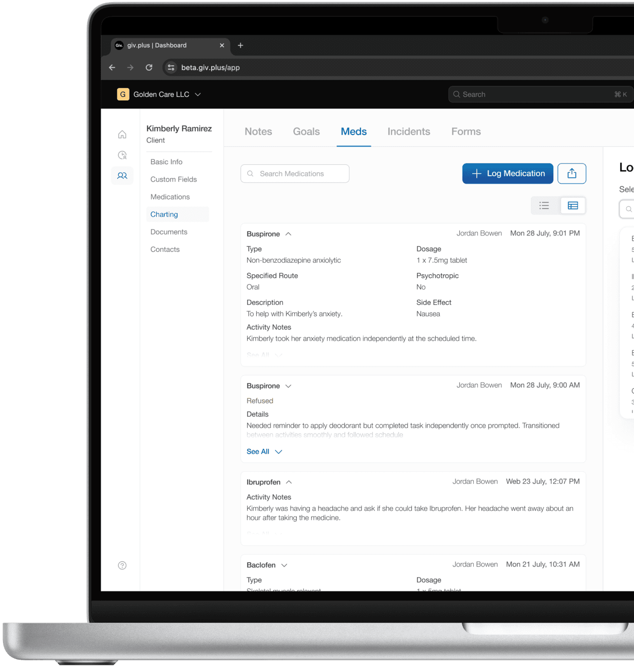Switch to the Goals tab

tap(306, 132)
